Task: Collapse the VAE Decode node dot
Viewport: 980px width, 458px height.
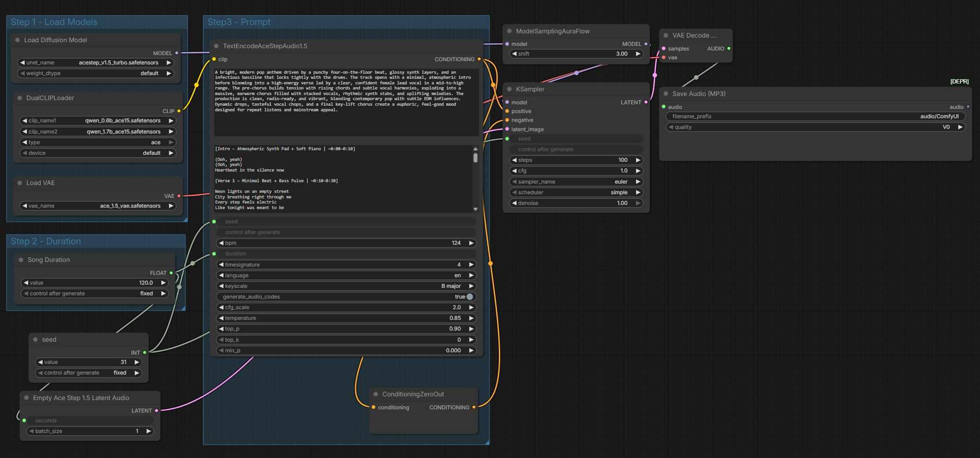Action: (666, 35)
